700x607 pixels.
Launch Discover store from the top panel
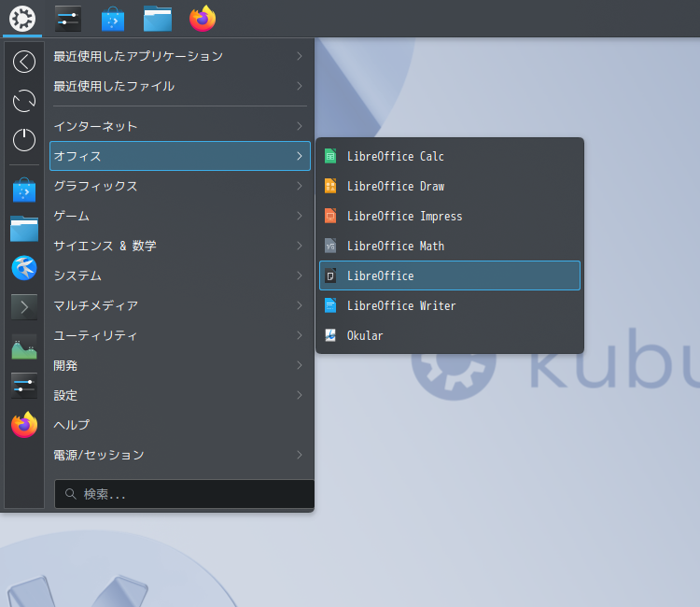point(113,19)
